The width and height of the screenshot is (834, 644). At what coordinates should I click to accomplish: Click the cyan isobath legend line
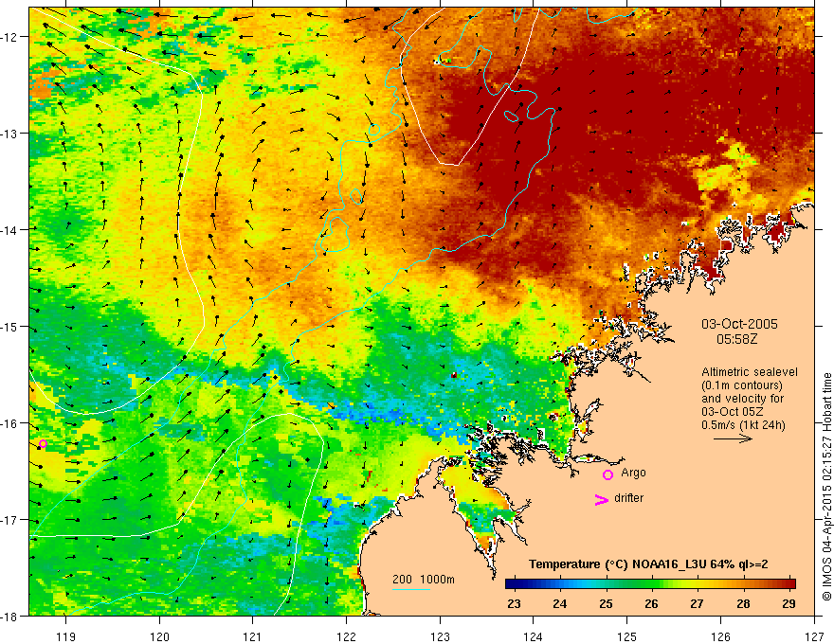pos(411,589)
